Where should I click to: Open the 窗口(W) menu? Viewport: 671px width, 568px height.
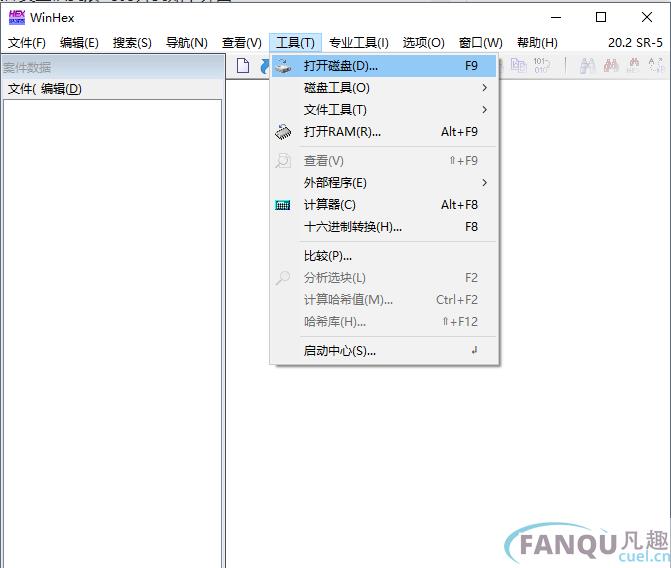click(481, 43)
